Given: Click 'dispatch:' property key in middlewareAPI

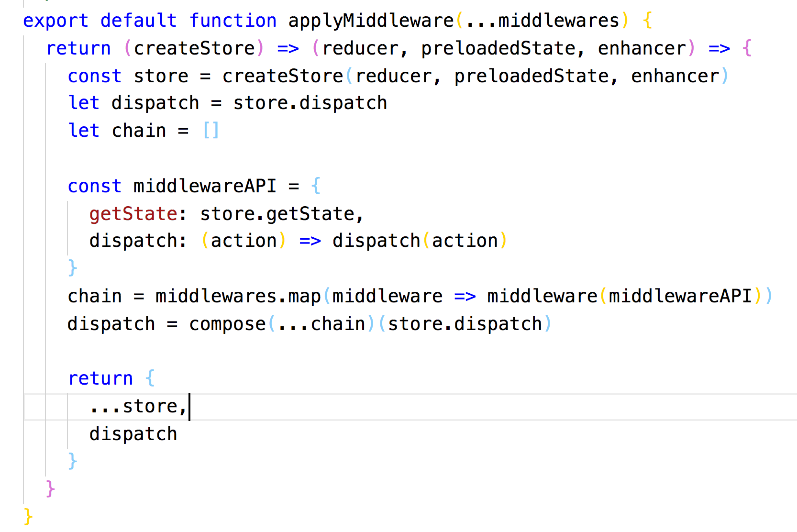Looking at the screenshot, I should tap(138, 241).
